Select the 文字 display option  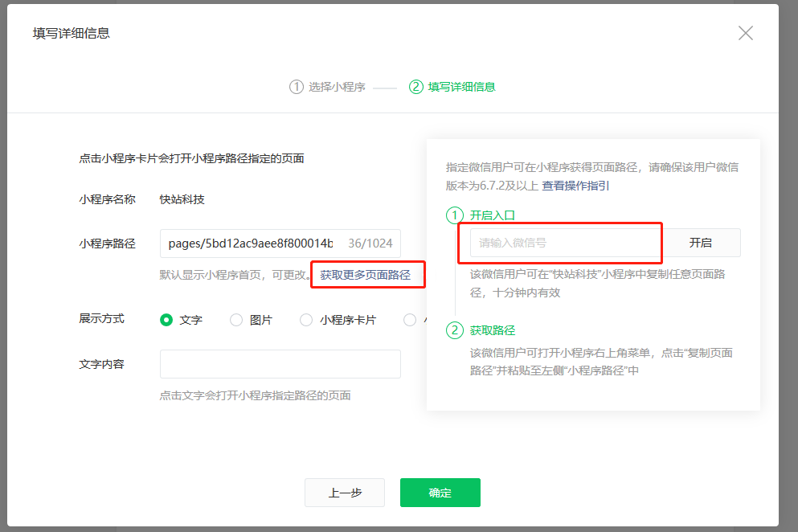point(166,320)
